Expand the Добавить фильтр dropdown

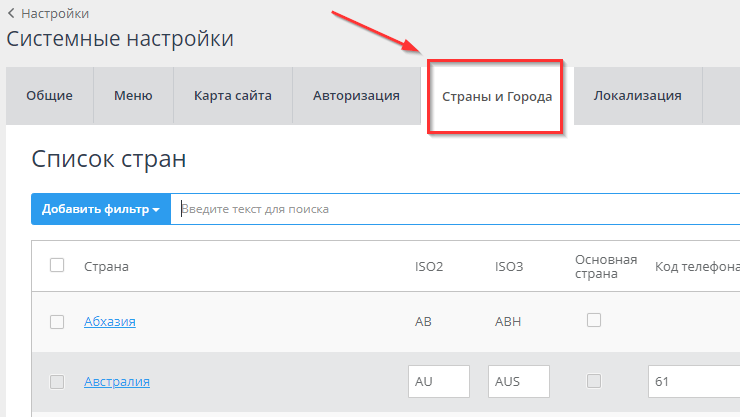coord(101,209)
